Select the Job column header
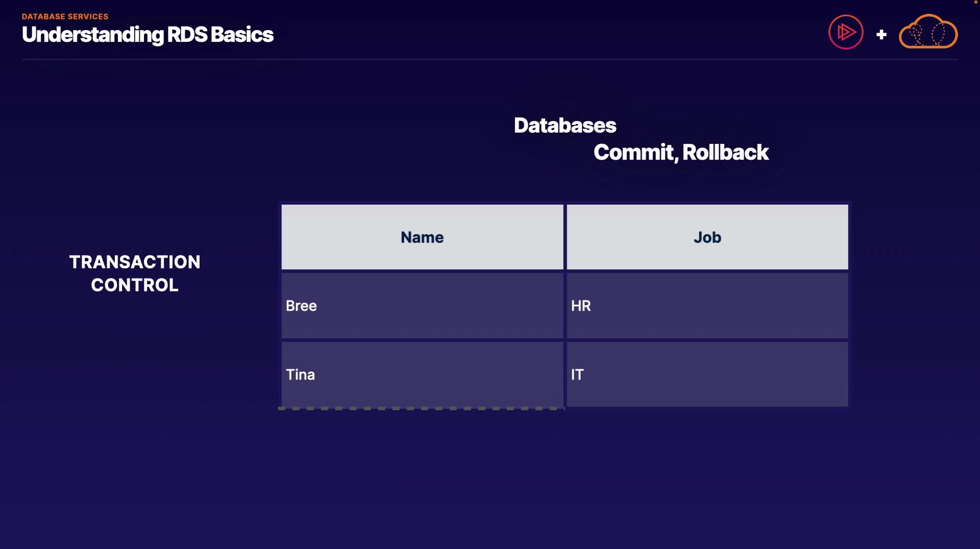Screen dimensions: 980x549 (707, 237)
